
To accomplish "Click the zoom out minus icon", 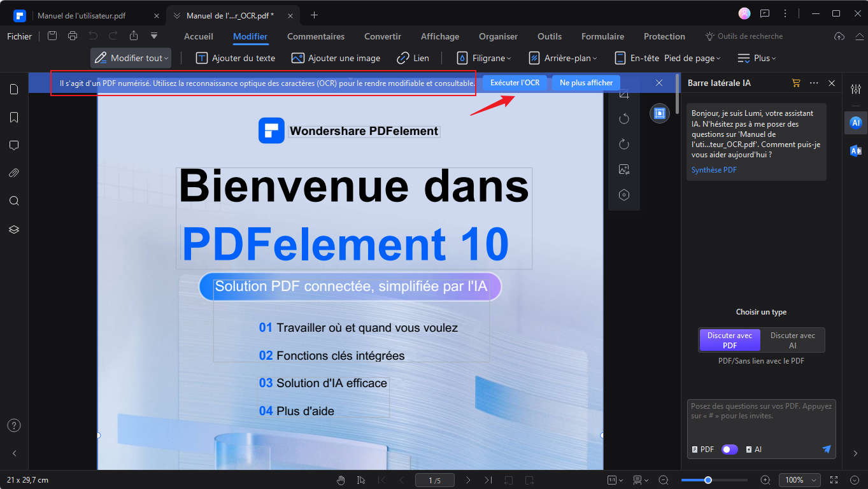I will [x=664, y=480].
